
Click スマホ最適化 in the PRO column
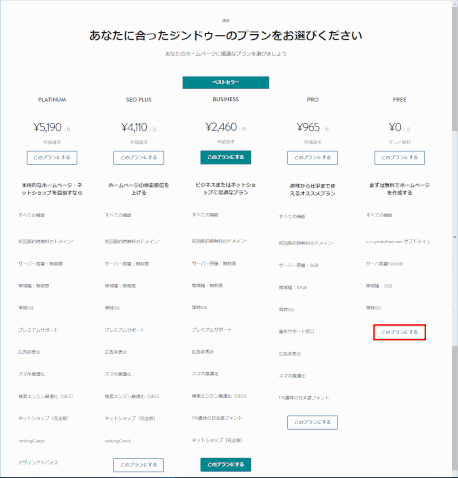tap(292, 376)
